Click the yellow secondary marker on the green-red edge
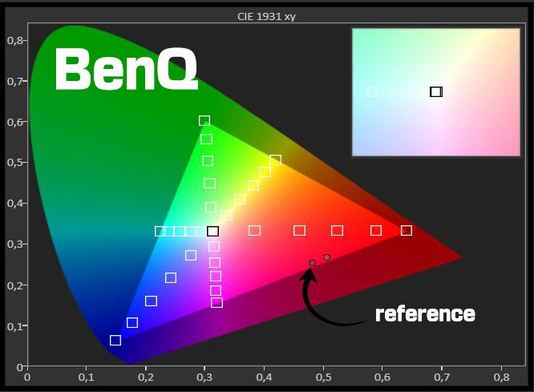 (276, 160)
